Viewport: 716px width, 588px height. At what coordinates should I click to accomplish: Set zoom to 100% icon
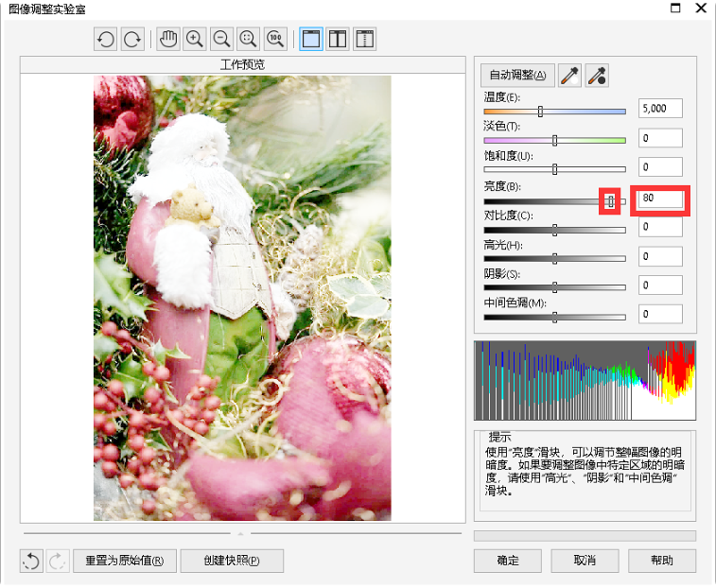[275, 40]
